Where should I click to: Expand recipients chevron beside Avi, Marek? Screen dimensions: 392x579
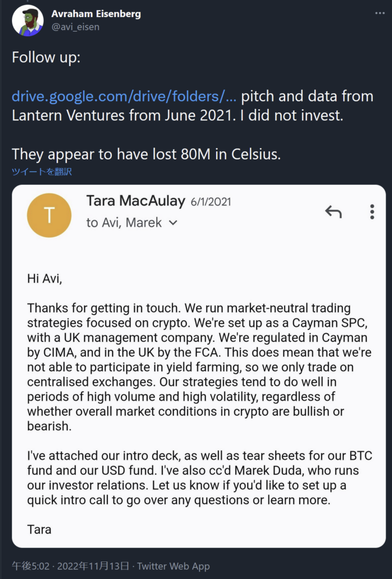173,223
